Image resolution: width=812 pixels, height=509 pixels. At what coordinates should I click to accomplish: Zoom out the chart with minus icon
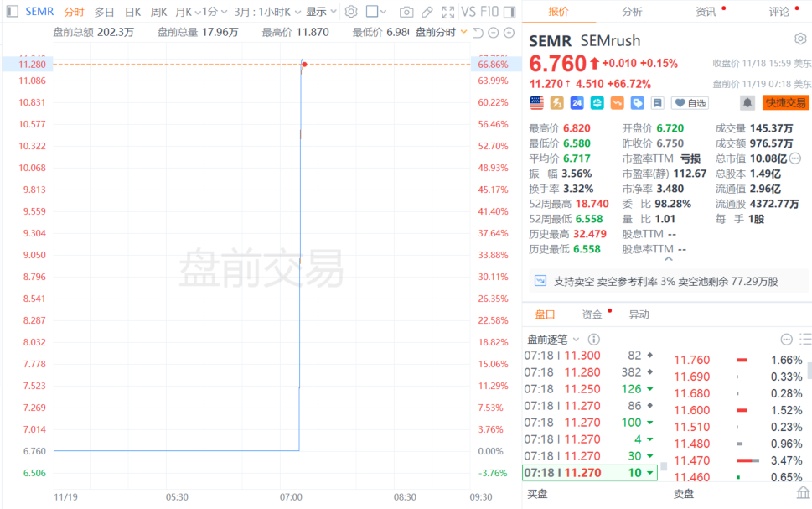[494, 33]
